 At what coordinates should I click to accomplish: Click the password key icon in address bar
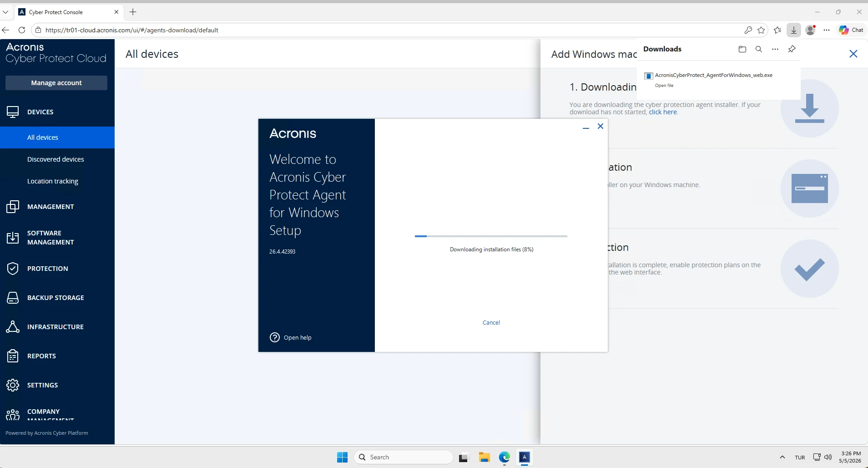tap(748, 30)
